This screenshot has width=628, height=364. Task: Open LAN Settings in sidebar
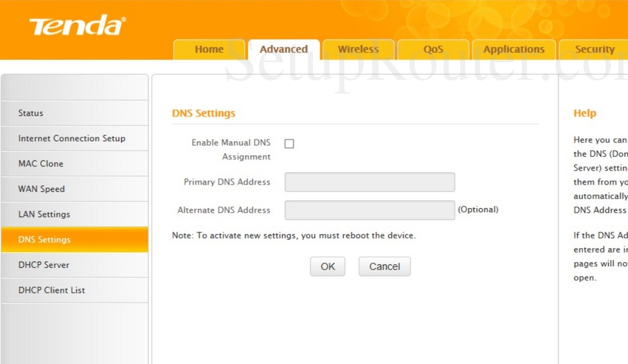45,215
